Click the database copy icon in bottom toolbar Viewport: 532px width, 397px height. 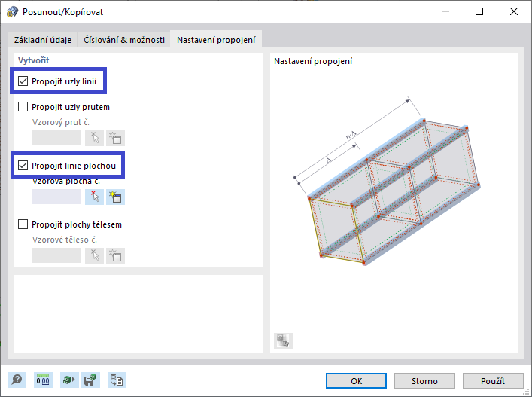tap(117, 380)
